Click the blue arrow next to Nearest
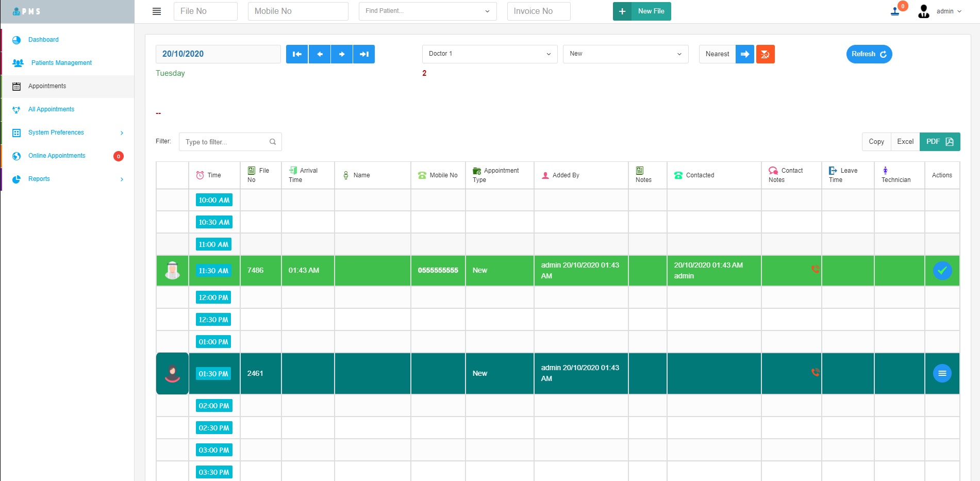Image resolution: width=980 pixels, height=481 pixels. [x=744, y=54]
